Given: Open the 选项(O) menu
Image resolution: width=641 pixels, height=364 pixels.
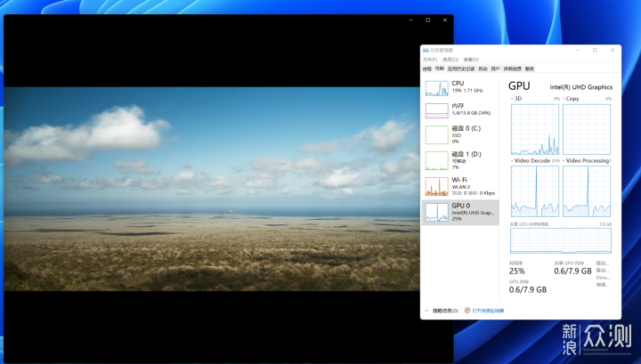Looking at the screenshot, I should click(450, 60).
